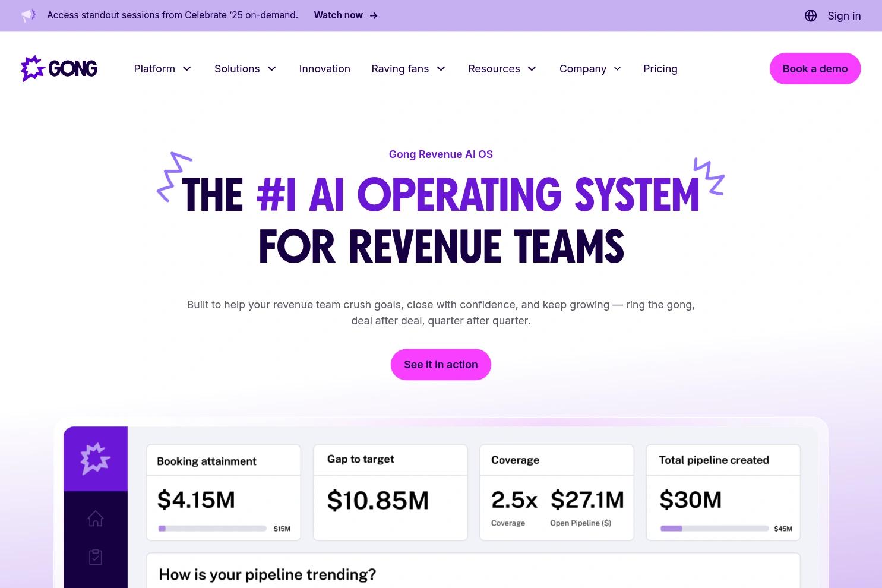Open the Resources navigation menu
Screen dimensions: 882x588
pos(494,69)
